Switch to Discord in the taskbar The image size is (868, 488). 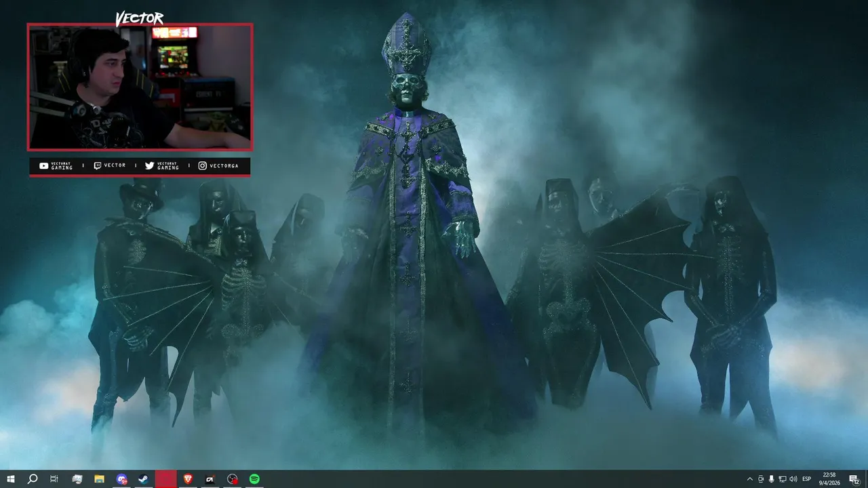[121, 479]
